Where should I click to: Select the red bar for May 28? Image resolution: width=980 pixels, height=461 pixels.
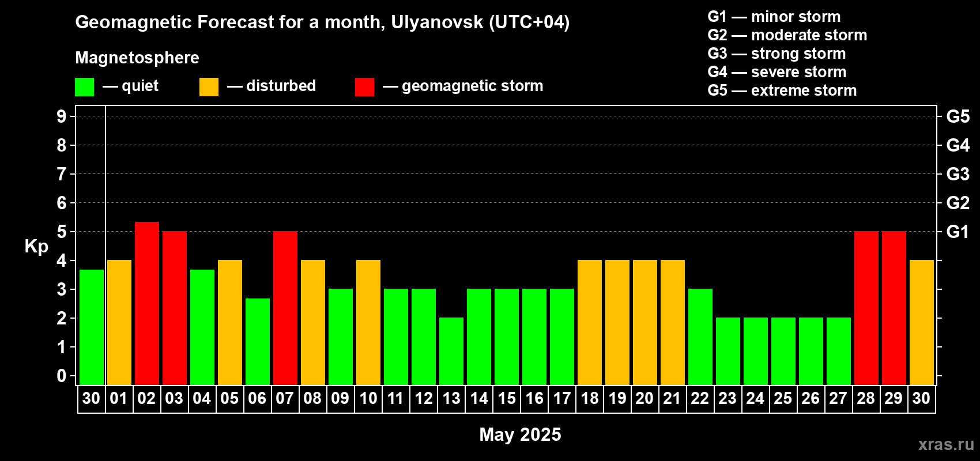(x=866, y=308)
